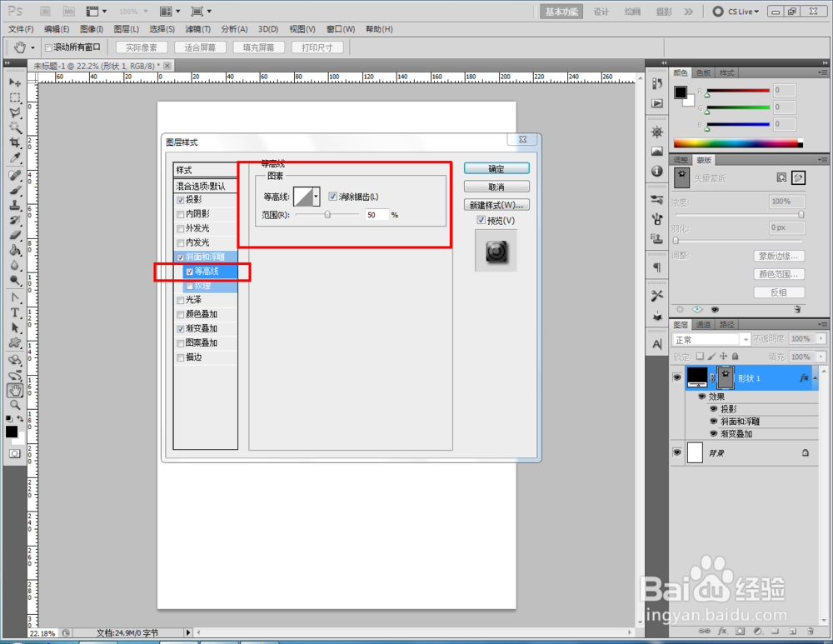Open the Character panel icon
Image resolution: width=833 pixels, height=644 pixels.
(x=657, y=344)
